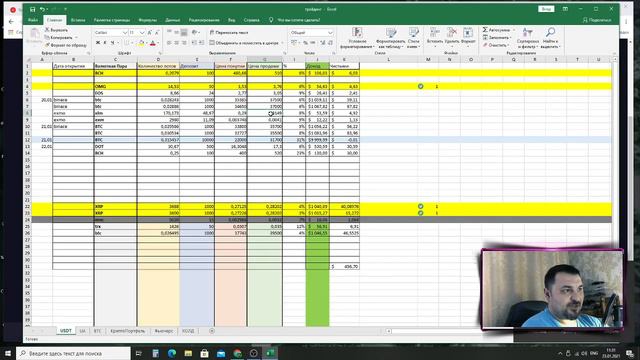This screenshot has width=640, height=360.
Task: Click the Windows taskbar search box
Action: click(73, 353)
